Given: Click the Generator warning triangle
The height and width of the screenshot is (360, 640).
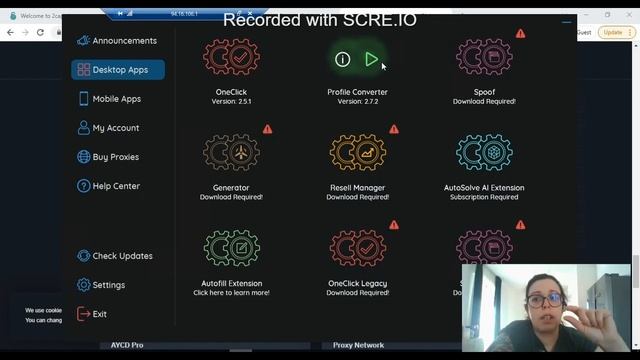Looking at the screenshot, I should pos(267,129).
